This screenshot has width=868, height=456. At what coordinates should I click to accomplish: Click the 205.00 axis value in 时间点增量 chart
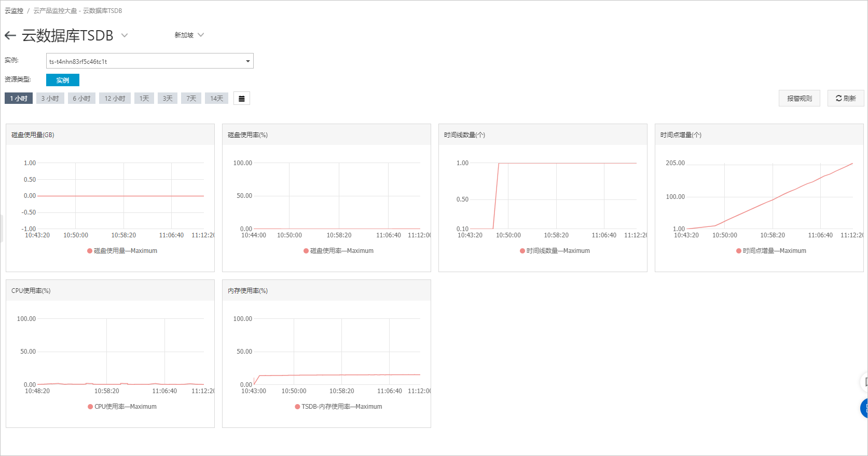click(x=675, y=163)
